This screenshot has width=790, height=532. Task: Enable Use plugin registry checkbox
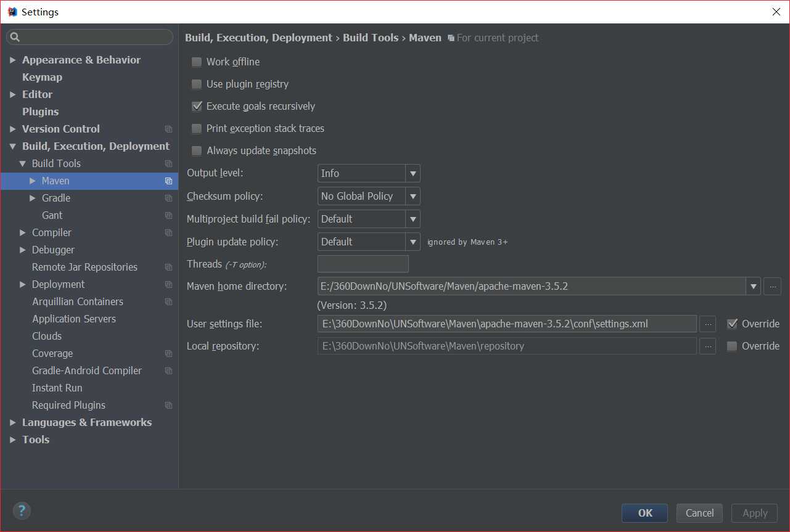197,84
